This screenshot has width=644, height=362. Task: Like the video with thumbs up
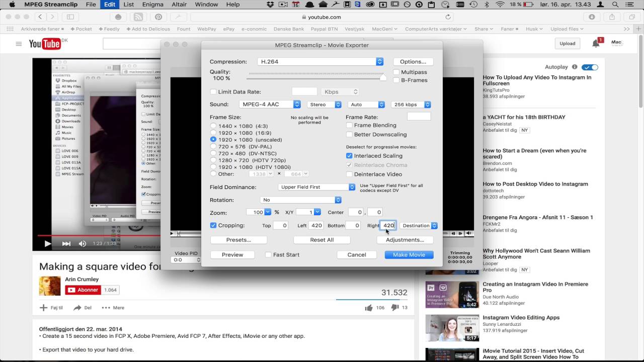point(369,308)
